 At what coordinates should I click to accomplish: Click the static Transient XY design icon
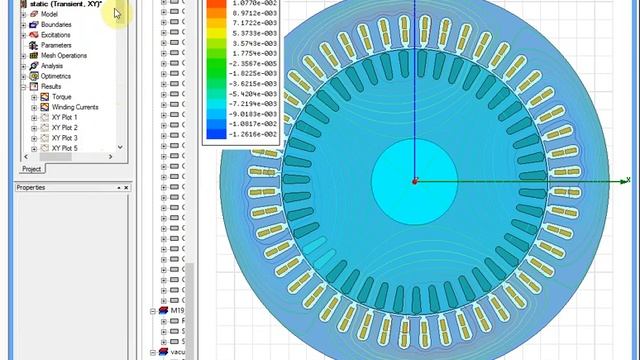pos(24,4)
